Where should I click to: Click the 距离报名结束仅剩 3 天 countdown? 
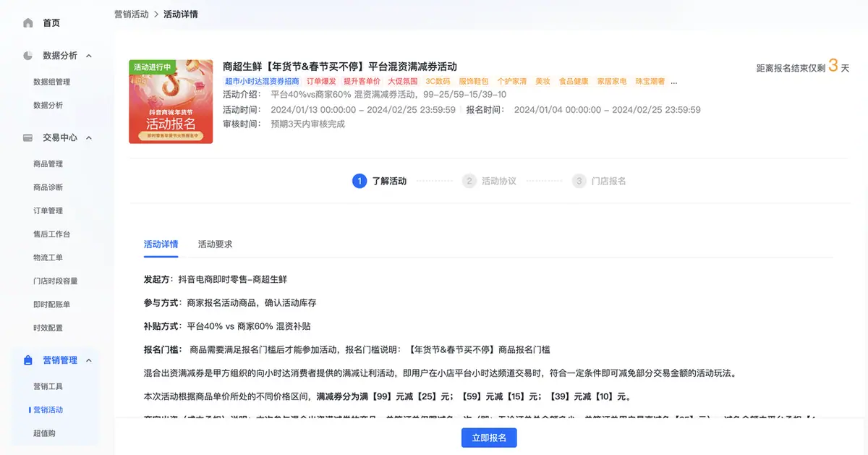pyautogui.click(x=803, y=67)
